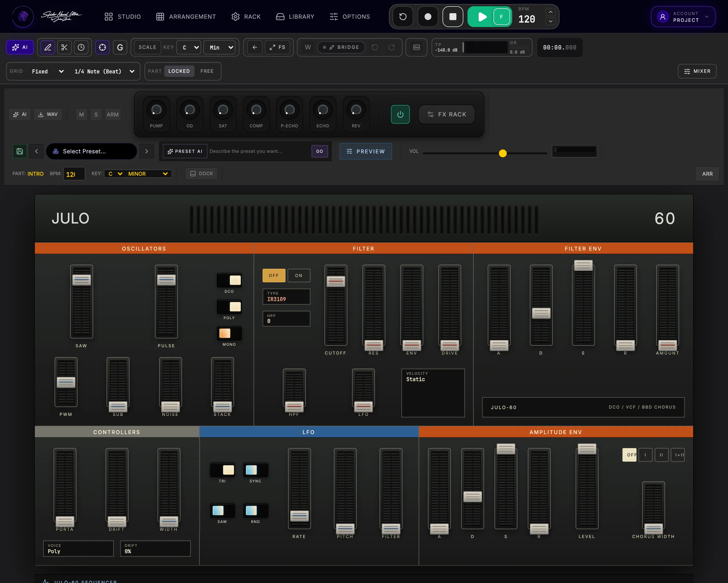Image resolution: width=728 pixels, height=583 pixels.
Task: Select the FREE part mode
Action: 207,71
